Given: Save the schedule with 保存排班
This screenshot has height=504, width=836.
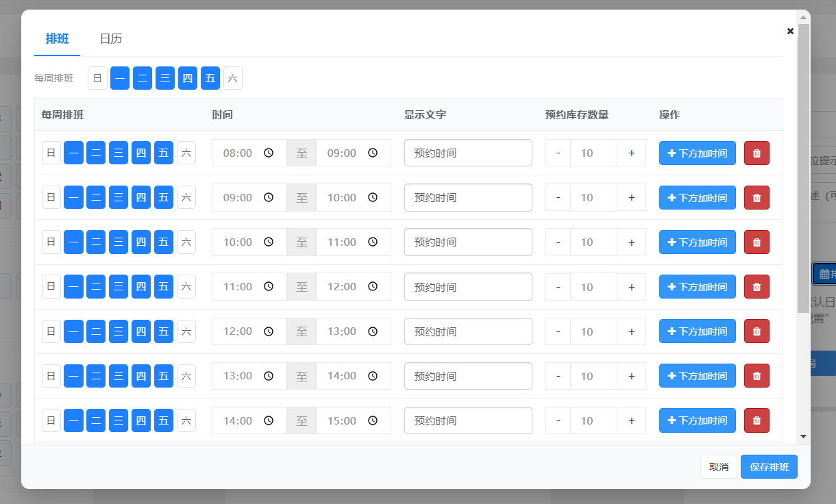Looking at the screenshot, I should click(769, 467).
